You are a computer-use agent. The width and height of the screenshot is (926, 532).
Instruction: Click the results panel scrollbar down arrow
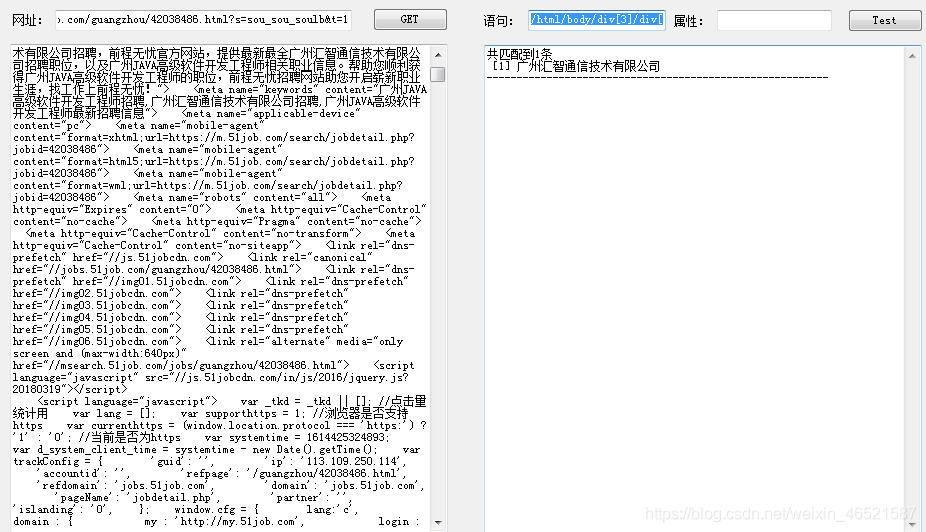912,524
